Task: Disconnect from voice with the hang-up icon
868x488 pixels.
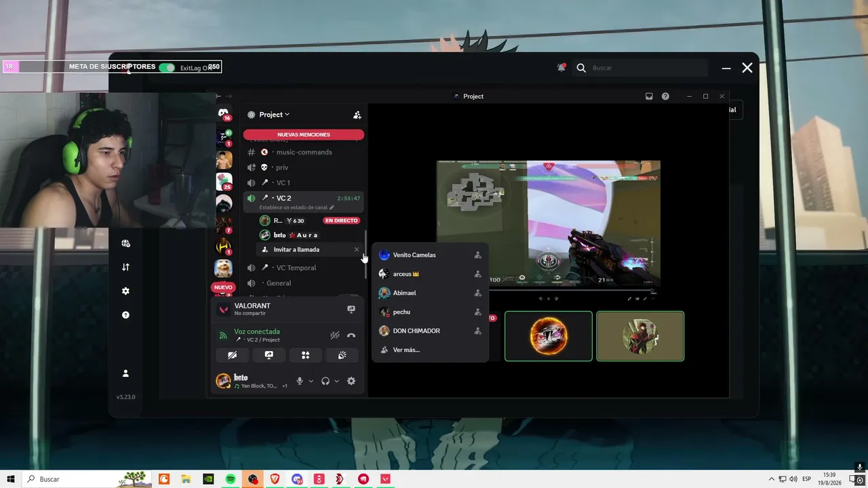Action: point(351,335)
